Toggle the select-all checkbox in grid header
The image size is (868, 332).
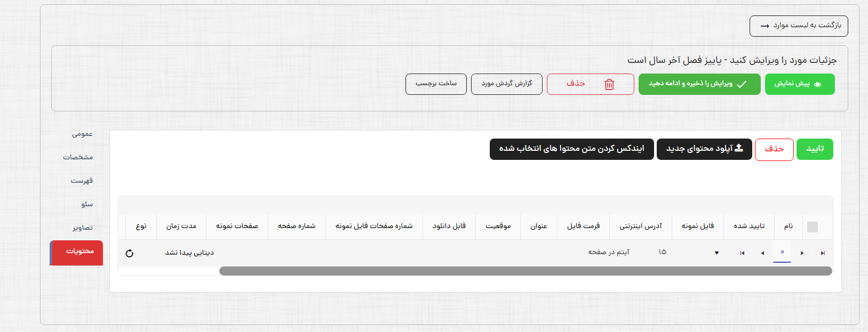click(x=812, y=226)
